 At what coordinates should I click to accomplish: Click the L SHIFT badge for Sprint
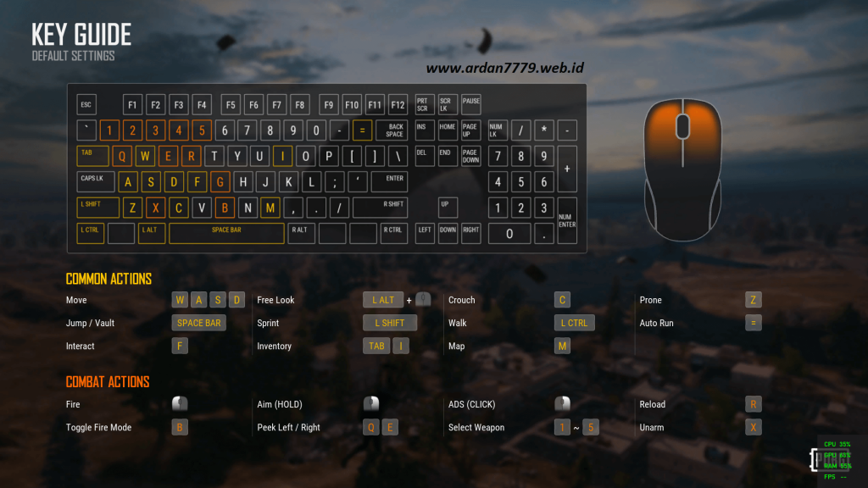(x=390, y=322)
